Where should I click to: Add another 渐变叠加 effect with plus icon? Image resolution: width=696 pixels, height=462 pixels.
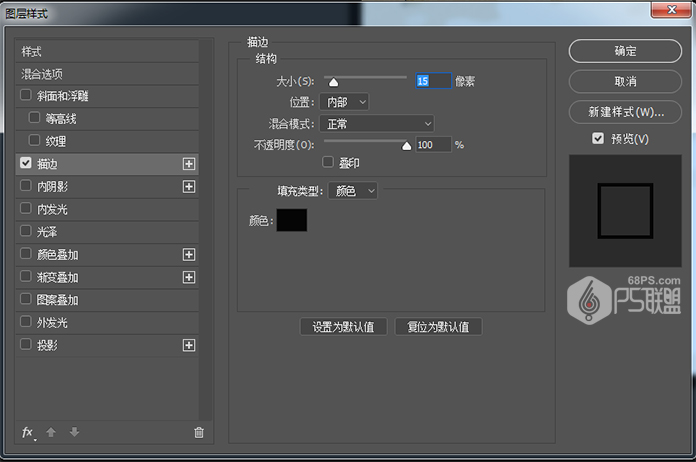189,277
